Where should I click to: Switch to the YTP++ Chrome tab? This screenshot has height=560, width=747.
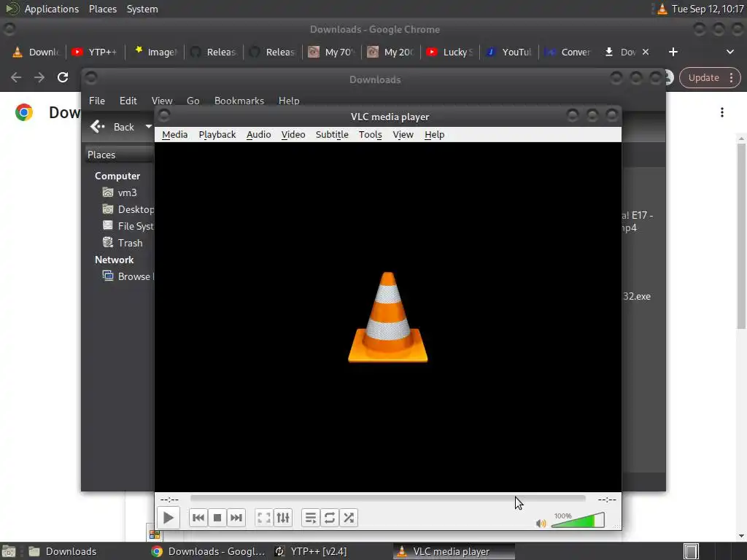(x=96, y=52)
